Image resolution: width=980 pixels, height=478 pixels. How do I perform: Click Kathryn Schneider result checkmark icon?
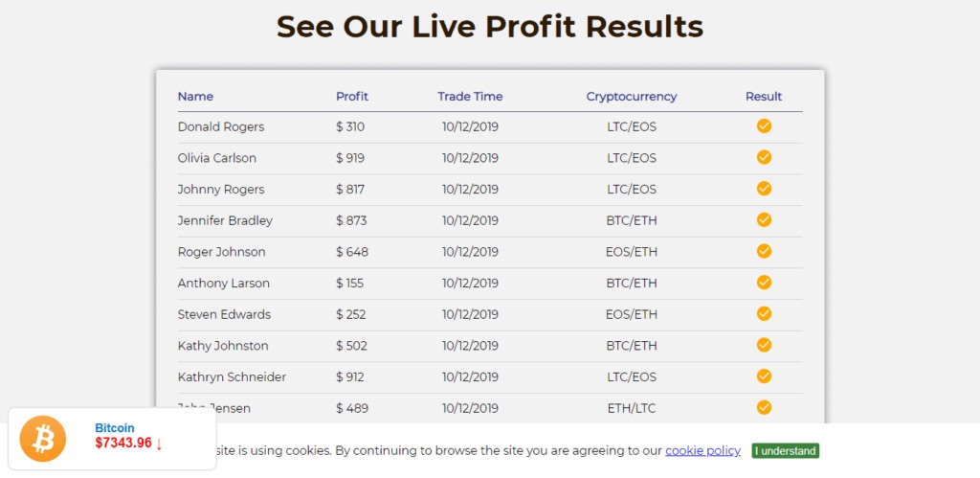(764, 376)
